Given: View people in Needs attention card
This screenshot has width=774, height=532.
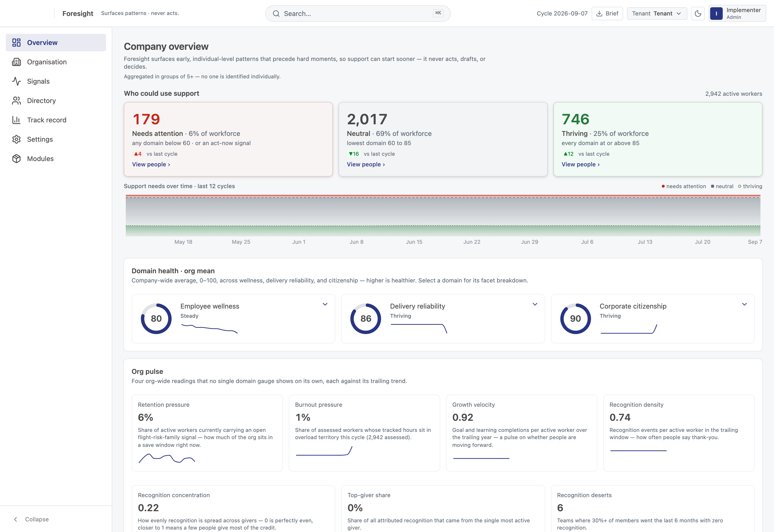Looking at the screenshot, I should pyautogui.click(x=151, y=164).
